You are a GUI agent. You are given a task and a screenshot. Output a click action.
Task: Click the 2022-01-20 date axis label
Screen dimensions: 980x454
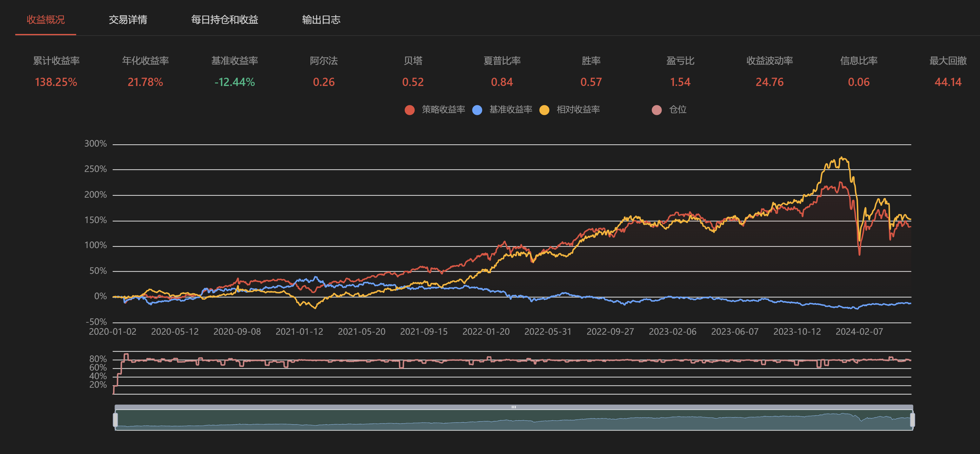pyautogui.click(x=486, y=332)
